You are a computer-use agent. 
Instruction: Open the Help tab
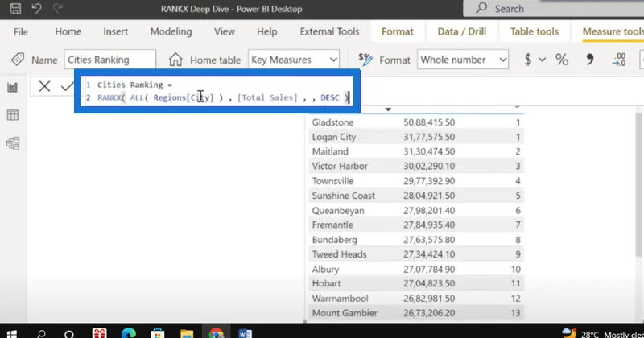pos(267,31)
